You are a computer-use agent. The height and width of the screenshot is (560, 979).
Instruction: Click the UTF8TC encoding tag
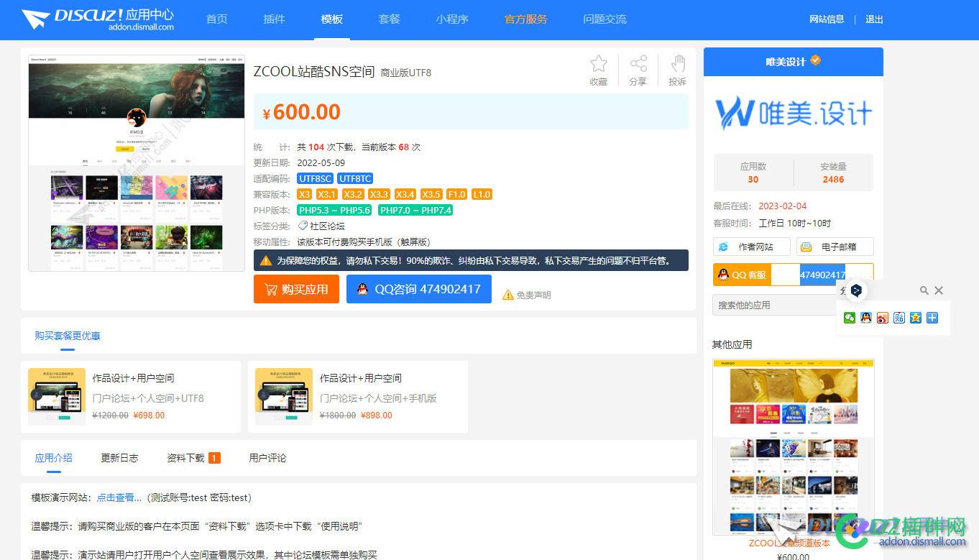click(x=355, y=178)
